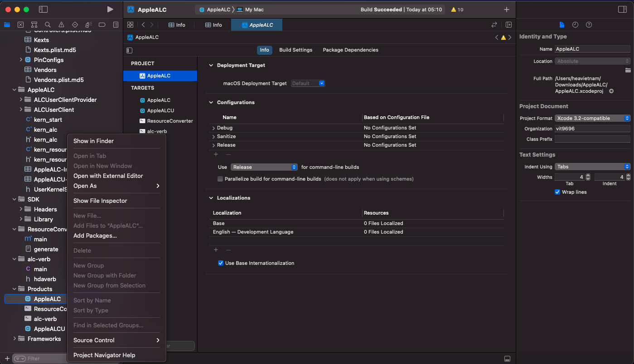
Task: Select the Project navigator folder icon
Action: tap(7, 24)
